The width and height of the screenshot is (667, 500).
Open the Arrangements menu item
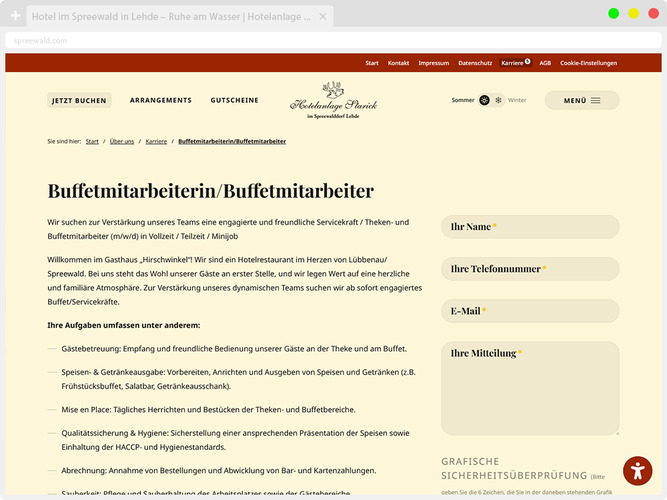coord(160,100)
